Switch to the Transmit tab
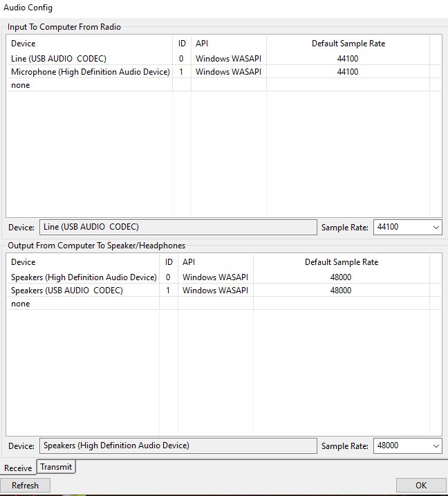 point(56,467)
